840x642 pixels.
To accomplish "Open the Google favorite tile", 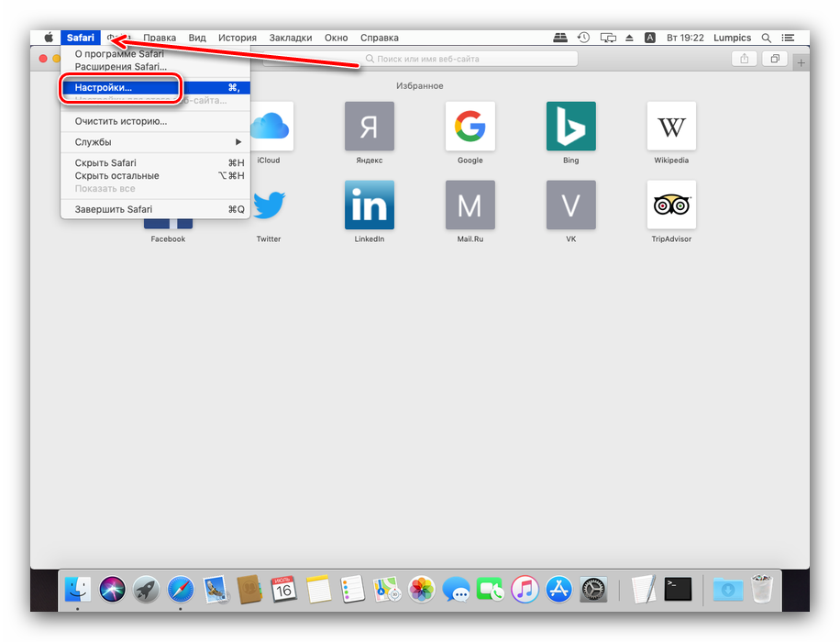I will [x=470, y=127].
